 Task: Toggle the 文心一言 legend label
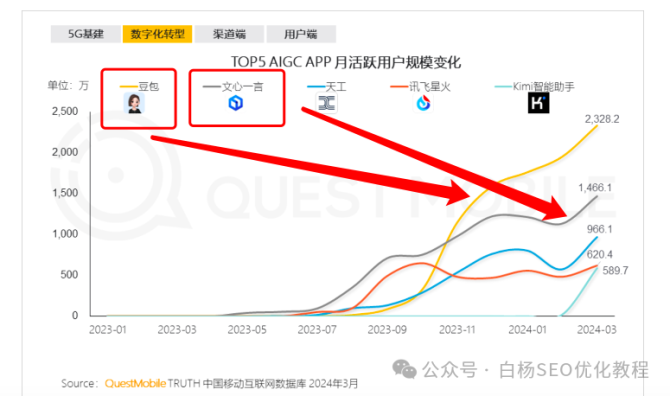pyautogui.click(x=242, y=87)
